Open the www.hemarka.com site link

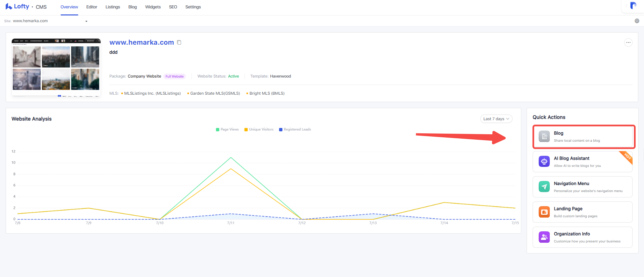coord(142,42)
